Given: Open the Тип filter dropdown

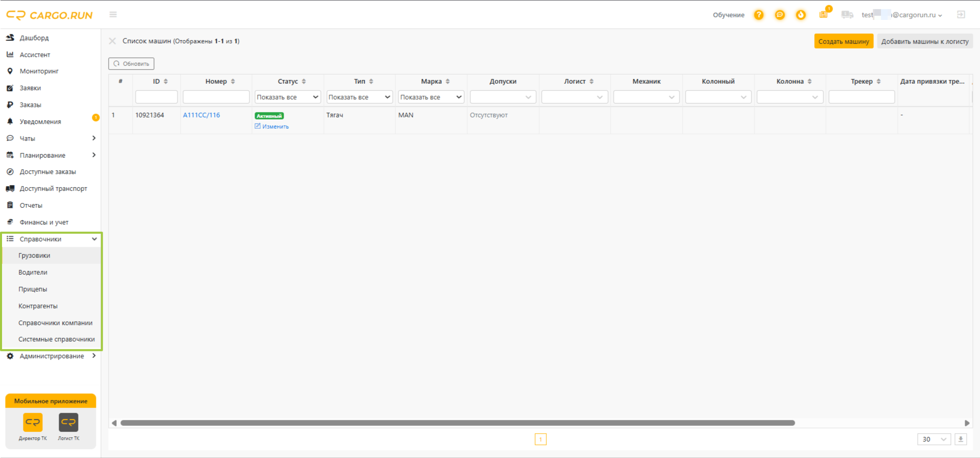Looking at the screenshot, I should point(359,97).
